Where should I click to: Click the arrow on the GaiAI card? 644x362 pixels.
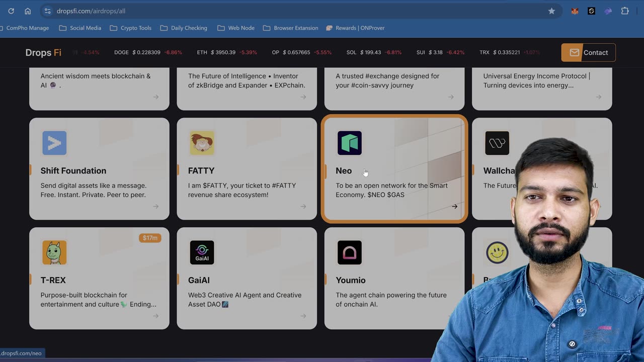303,316
